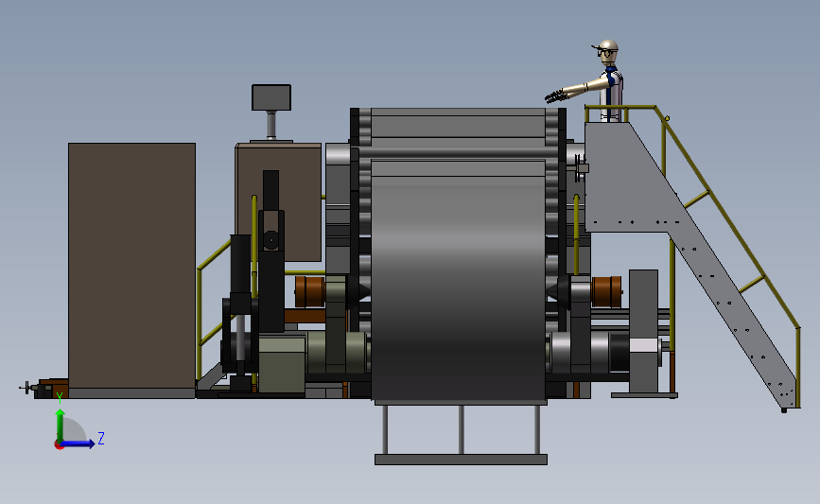Click the green Y axis arrow of the triad
Screen dimensions: 820x504
(61, 426)
